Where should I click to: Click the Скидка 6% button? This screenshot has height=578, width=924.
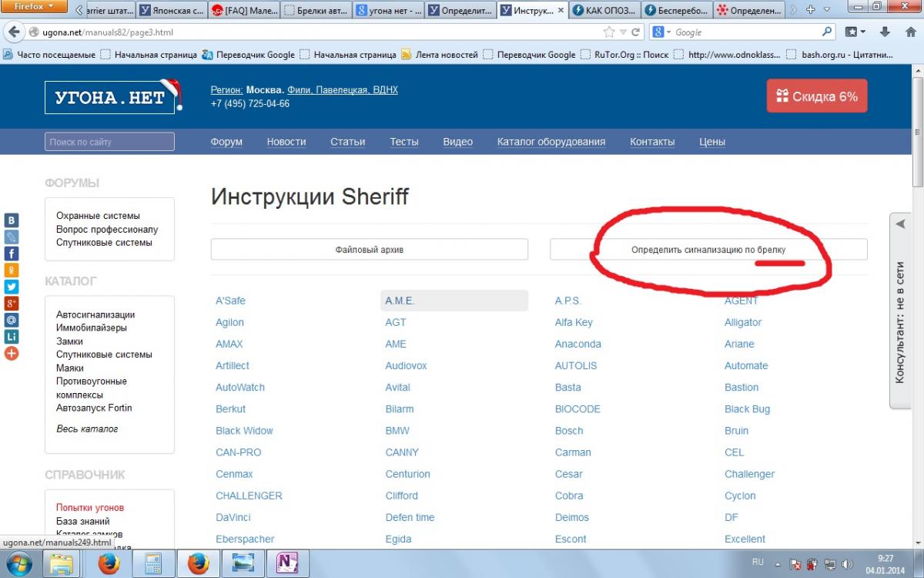pyautogui.click(x=817, y=96)
